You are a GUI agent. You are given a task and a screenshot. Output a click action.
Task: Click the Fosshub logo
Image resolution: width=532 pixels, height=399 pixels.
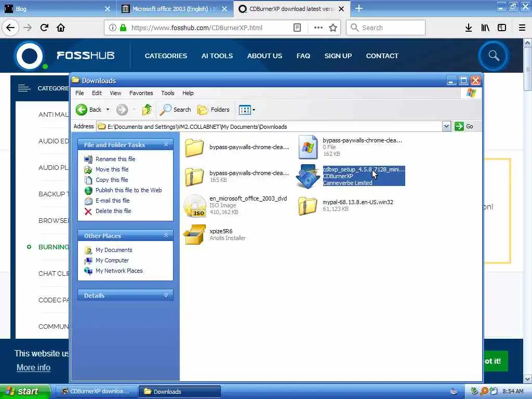64,55
